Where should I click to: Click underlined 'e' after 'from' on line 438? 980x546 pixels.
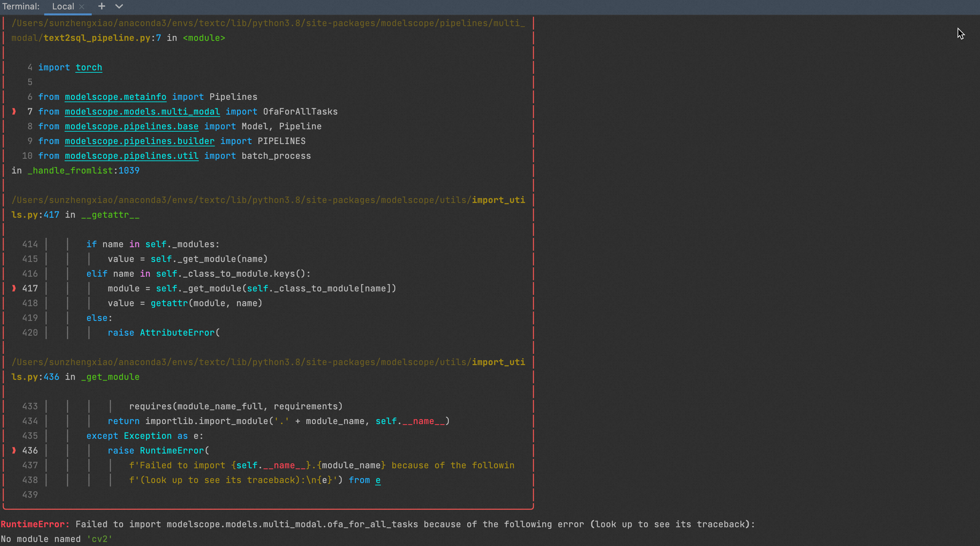tap(378, 480)
